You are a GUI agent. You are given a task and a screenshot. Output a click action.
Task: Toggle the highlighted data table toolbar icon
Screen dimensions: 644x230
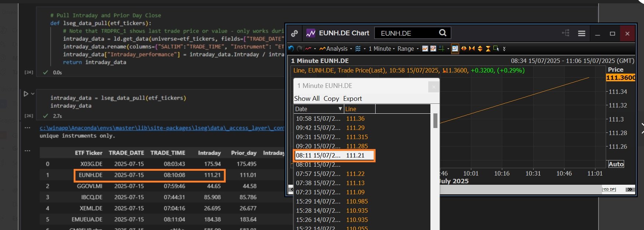455,49
